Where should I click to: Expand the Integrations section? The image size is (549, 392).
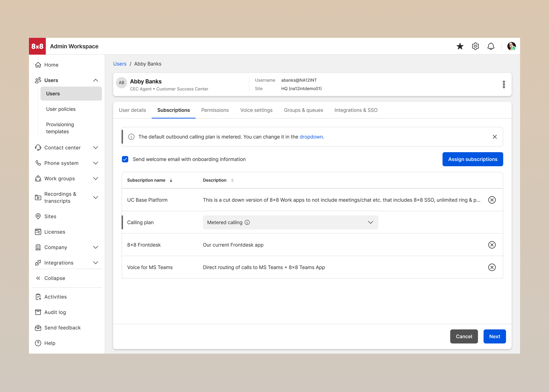coord(96,263)
